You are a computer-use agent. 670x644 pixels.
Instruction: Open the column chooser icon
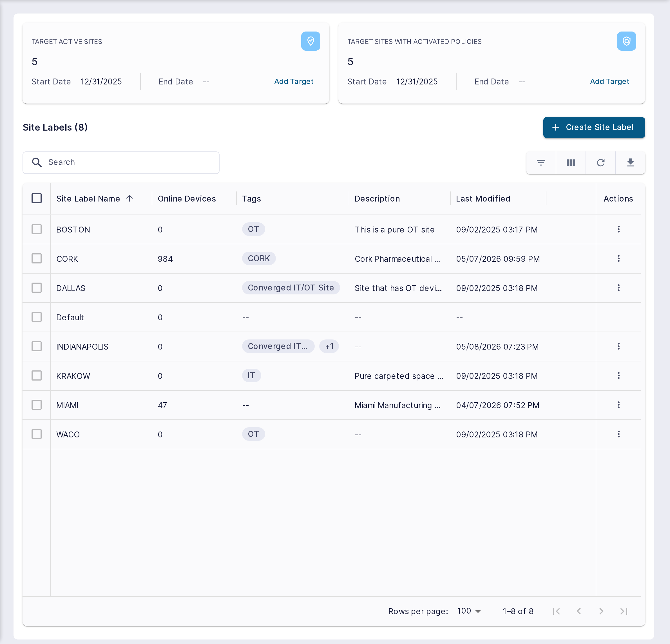click(x=571, y=162)
